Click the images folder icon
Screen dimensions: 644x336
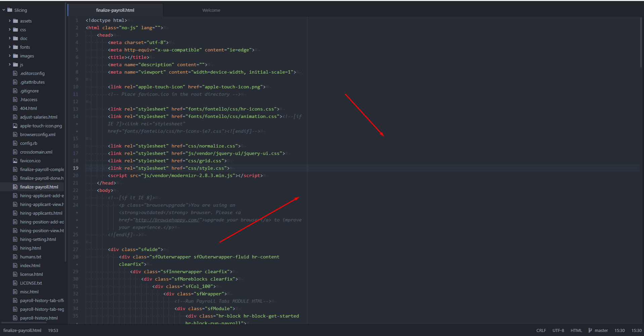pyautogui.click(x=15, y=56)
